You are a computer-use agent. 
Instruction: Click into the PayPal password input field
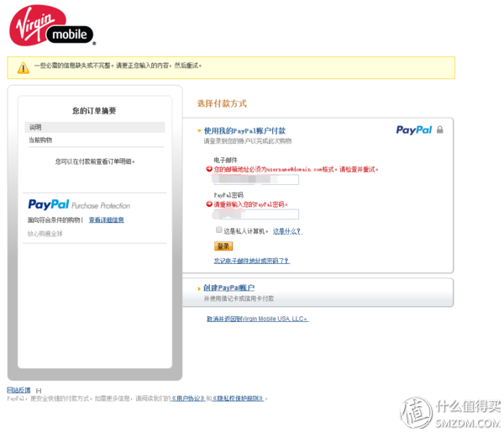click(x=256, y=214)
